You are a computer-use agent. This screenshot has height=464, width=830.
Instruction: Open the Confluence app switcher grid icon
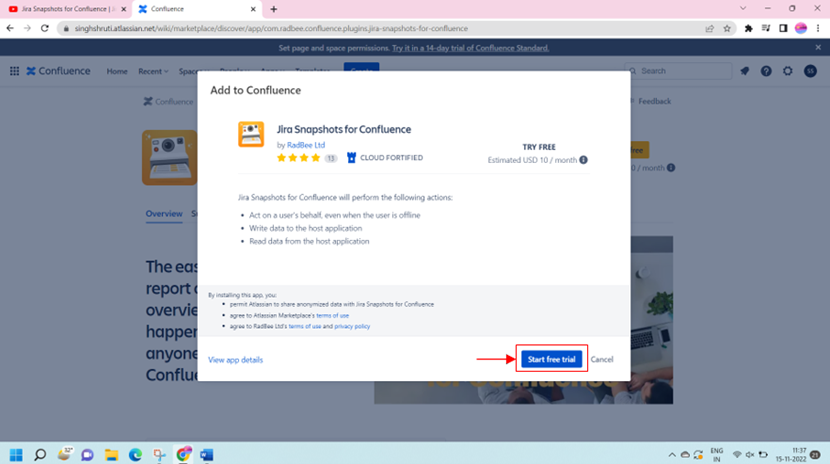pos(14,71)
